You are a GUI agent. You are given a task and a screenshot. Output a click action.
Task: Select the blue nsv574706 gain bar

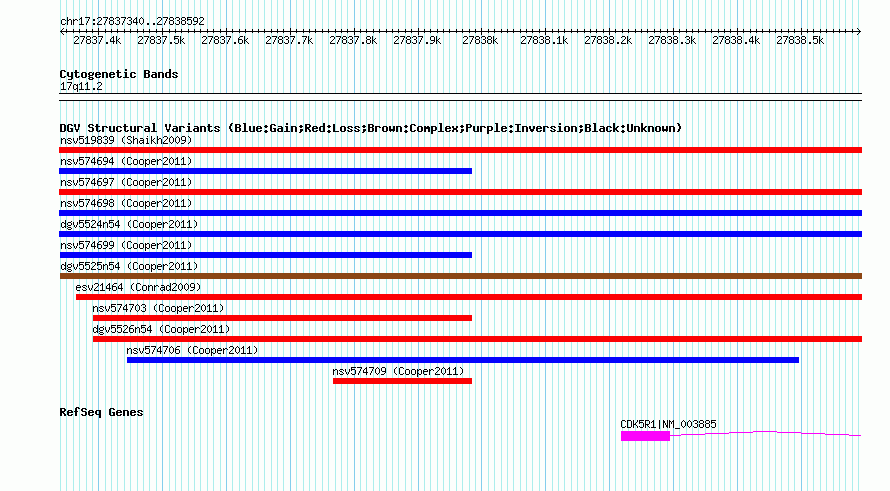click(x=463, y=360)
